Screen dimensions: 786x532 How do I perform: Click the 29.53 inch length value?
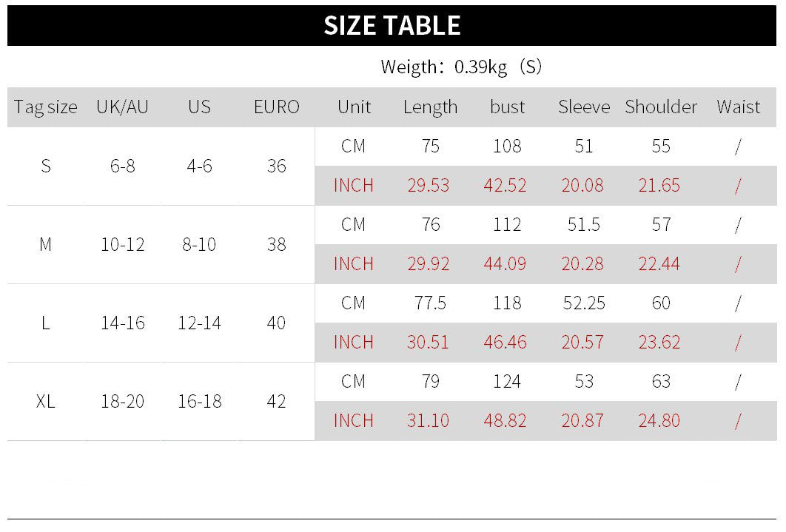[x=428, y=185]
